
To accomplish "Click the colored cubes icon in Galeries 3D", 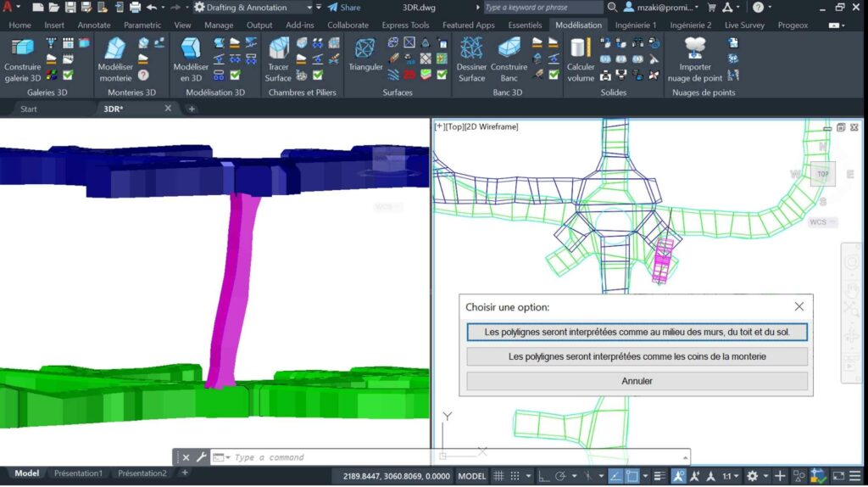I will click(51, 75).
